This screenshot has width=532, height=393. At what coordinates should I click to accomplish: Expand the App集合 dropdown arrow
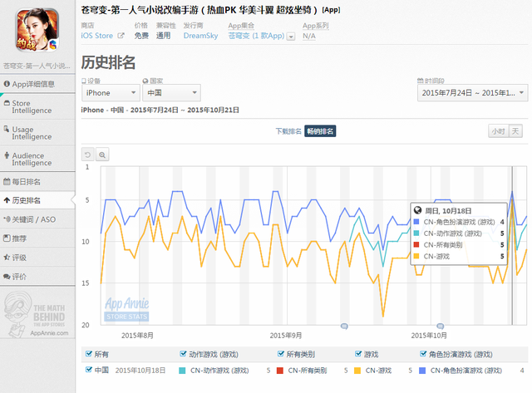291,37
